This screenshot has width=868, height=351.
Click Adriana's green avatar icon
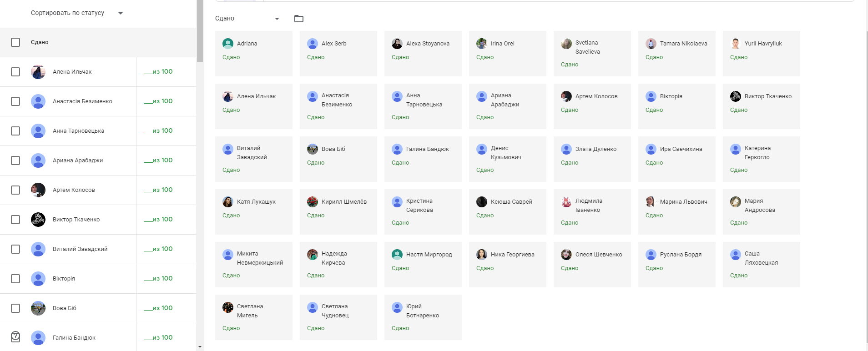click(x=228, y=44)
